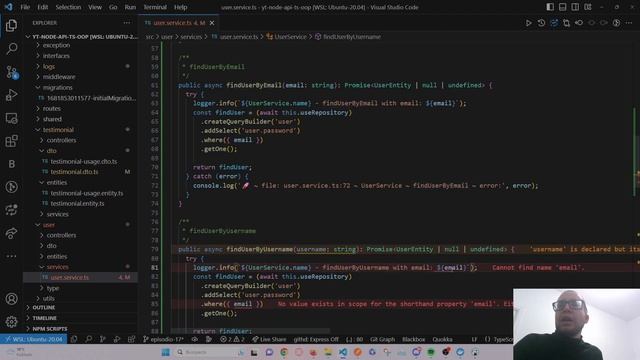The image size is (640, 360).
Task: Click the highlighted blue editor toolbar icon
Action: [x=554, y=23]
